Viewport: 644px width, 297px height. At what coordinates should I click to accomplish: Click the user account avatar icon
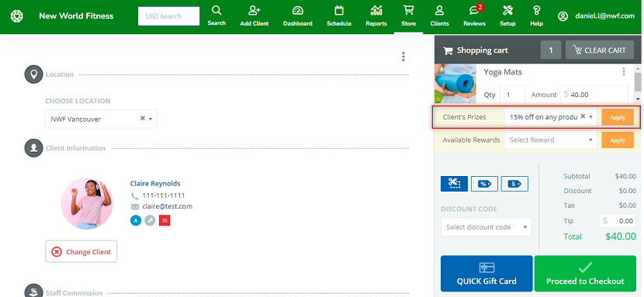click(x=563, y=16)
